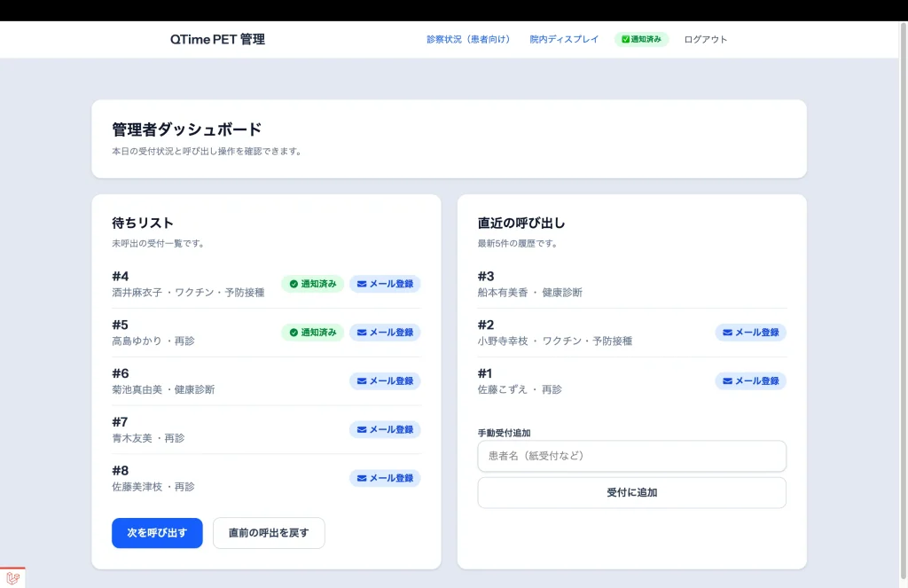Click the mail registration badge for #5

click(x=385, y=333)
